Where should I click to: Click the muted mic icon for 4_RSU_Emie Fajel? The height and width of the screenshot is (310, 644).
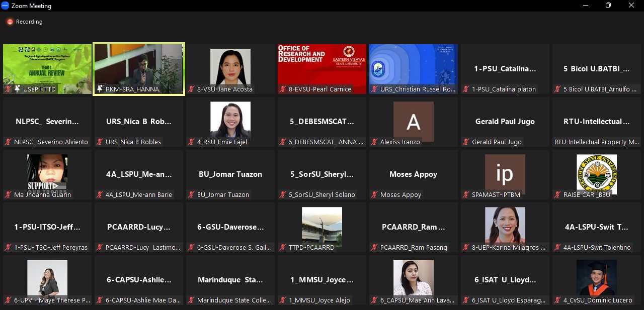192,142
